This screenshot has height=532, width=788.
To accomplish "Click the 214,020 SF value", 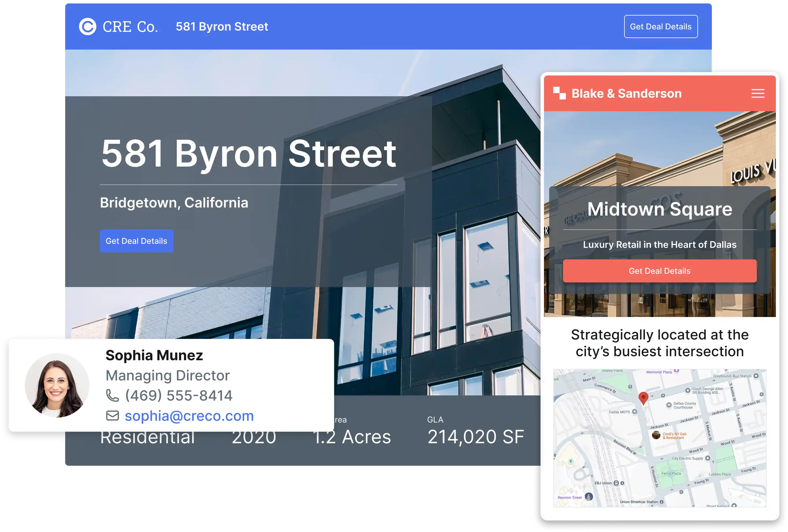I will click(476, 437).
